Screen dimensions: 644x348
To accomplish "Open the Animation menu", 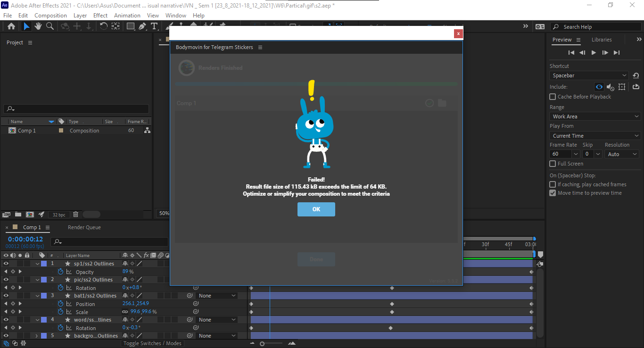I will pos(127,16).
